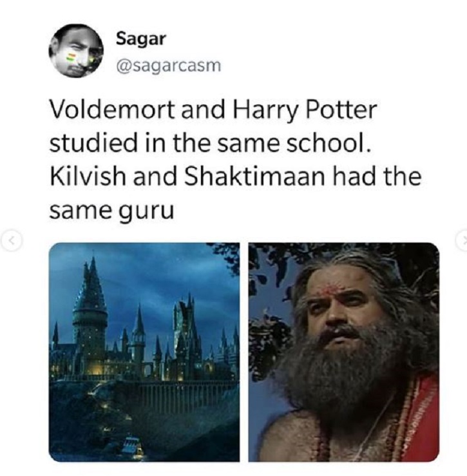The height and width of the screenshot is (476, 467).
Task: Open the bearded guru photo
Action: pos(344,352)
